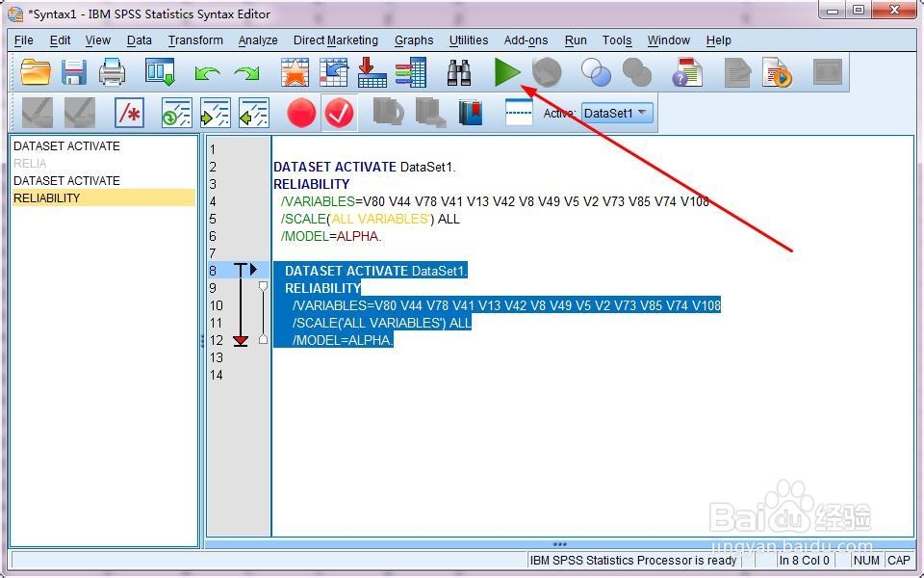This screenshot has width=924, height=578.
Task: Open Find with the binoculars icon
Action: tap(459, 72)
